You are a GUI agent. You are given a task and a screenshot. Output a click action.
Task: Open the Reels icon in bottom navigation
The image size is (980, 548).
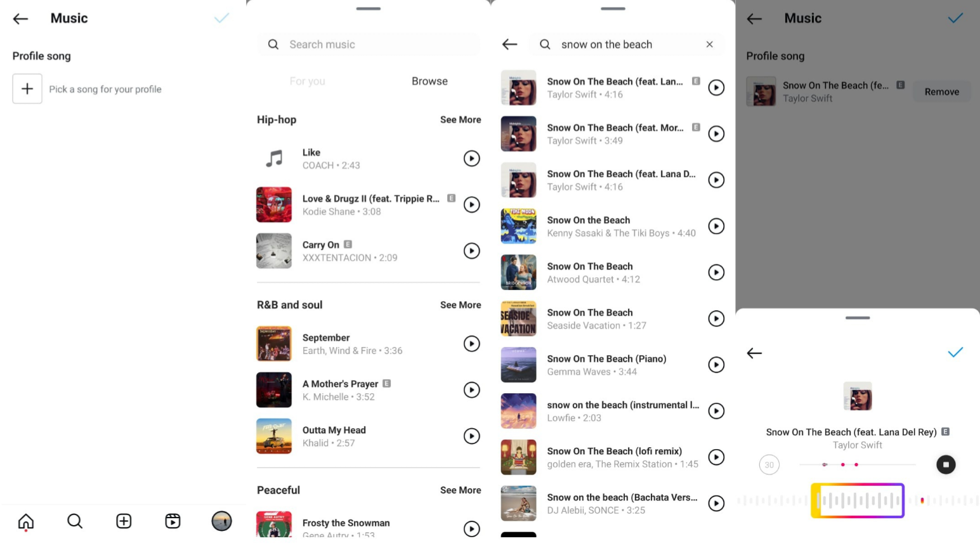[173, 521]
